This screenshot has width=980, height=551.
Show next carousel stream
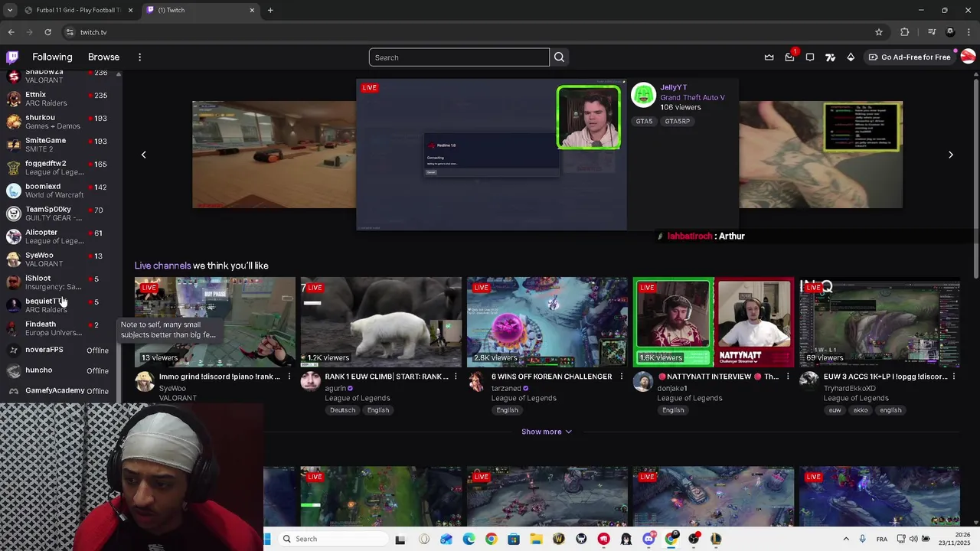pos(950,155)
